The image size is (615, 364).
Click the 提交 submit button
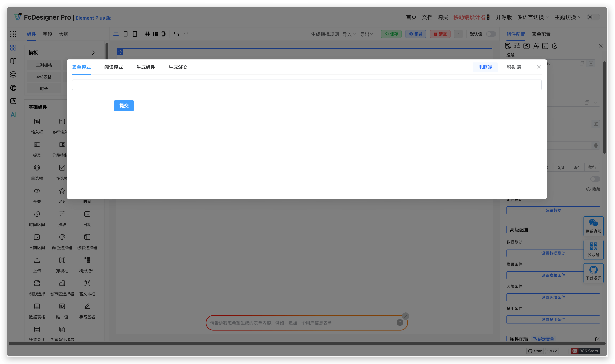pos(124,105)
